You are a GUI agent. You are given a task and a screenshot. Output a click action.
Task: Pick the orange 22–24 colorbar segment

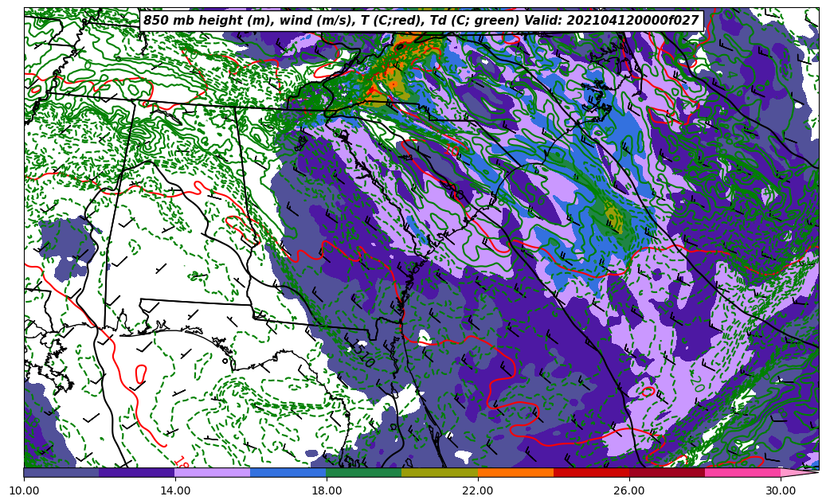tap(515, 472)
